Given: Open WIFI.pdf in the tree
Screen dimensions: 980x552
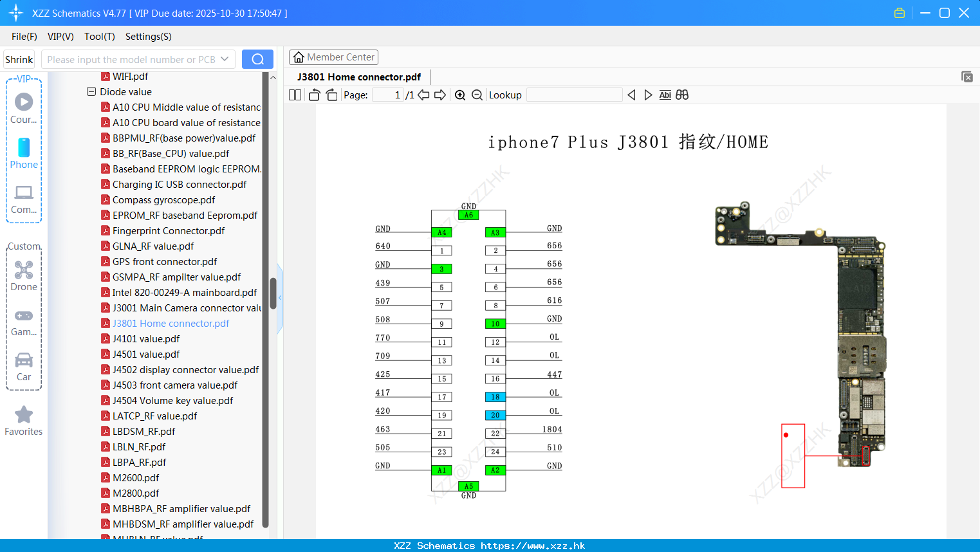Looking at the screenshot, I should (130, 76).
